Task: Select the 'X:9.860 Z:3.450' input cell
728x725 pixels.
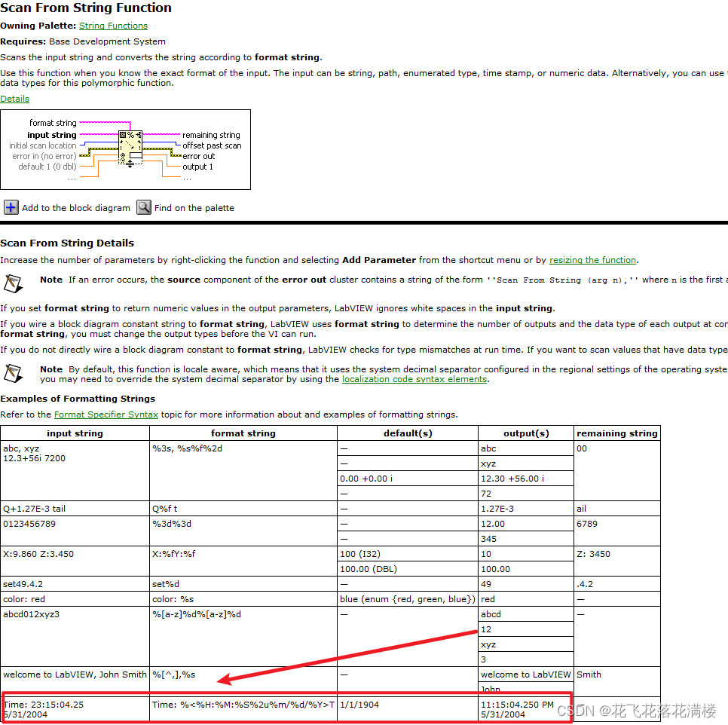Action: click(x=75, y=561)
